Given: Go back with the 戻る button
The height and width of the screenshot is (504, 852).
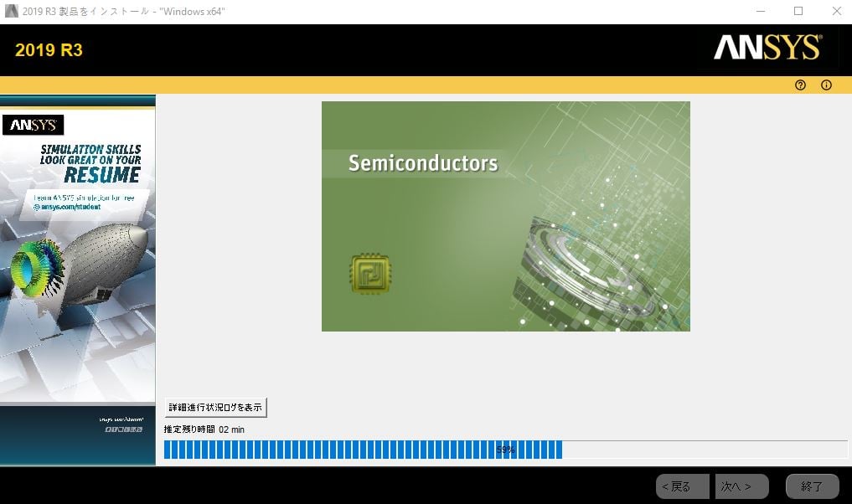Looking at the screenshot, I should click(683, 486).
